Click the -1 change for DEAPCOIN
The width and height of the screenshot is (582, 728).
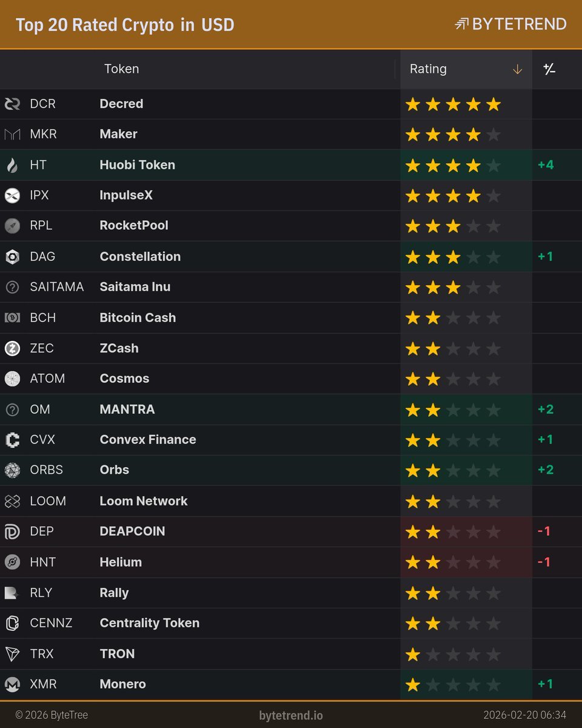click(x=544, y=531)
